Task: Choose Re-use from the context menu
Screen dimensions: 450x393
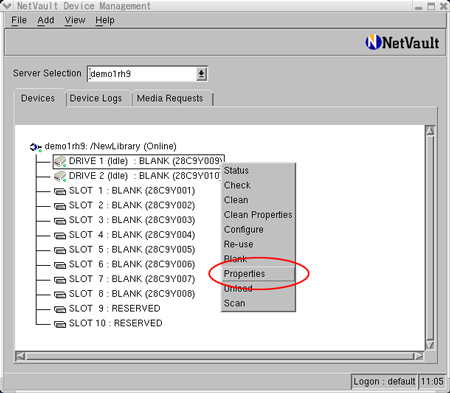Action: (x=258, y=244)
